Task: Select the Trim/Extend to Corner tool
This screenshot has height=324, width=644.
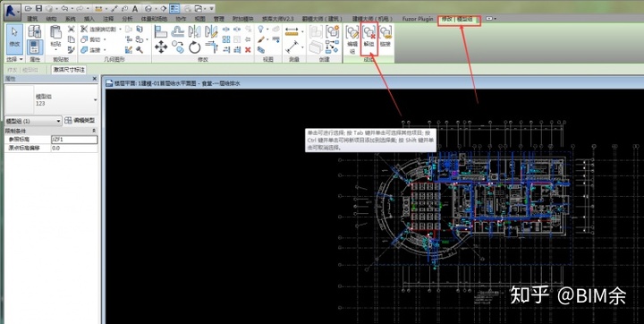Action: (x=211, y=47)
